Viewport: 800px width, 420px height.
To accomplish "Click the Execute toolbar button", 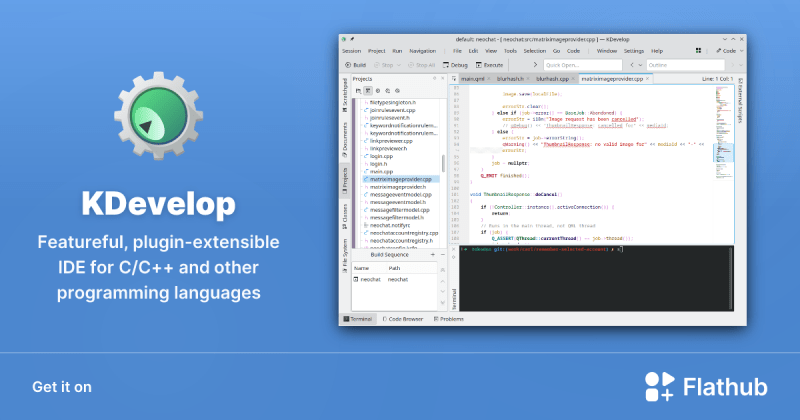I will pyautogui.click(x=489, y=65).
